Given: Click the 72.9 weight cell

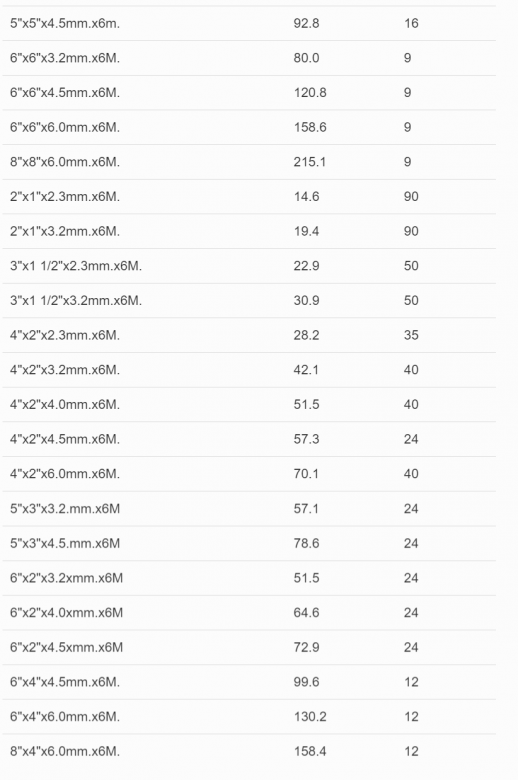Looking at the screenshot, I should (x=306, y=648).
